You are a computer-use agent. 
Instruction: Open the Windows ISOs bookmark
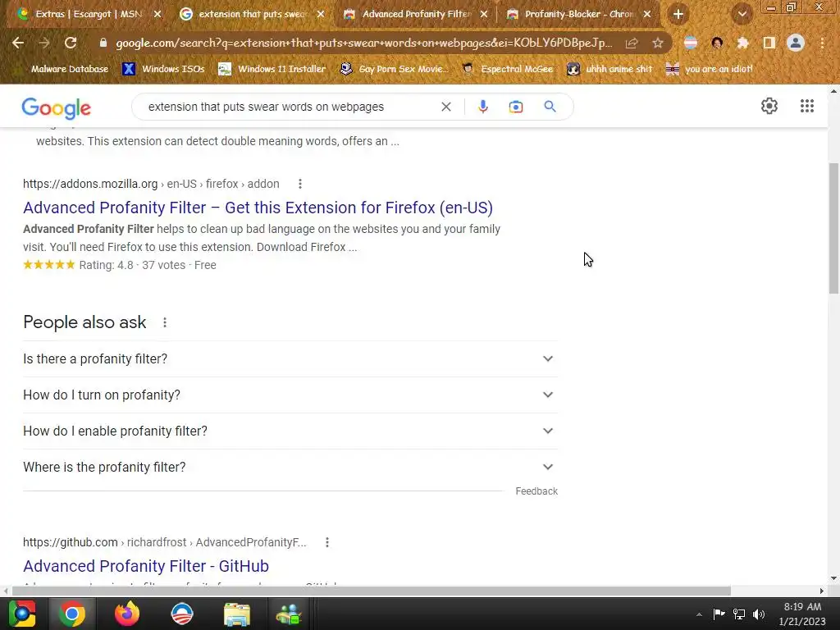tap(164, 69)
